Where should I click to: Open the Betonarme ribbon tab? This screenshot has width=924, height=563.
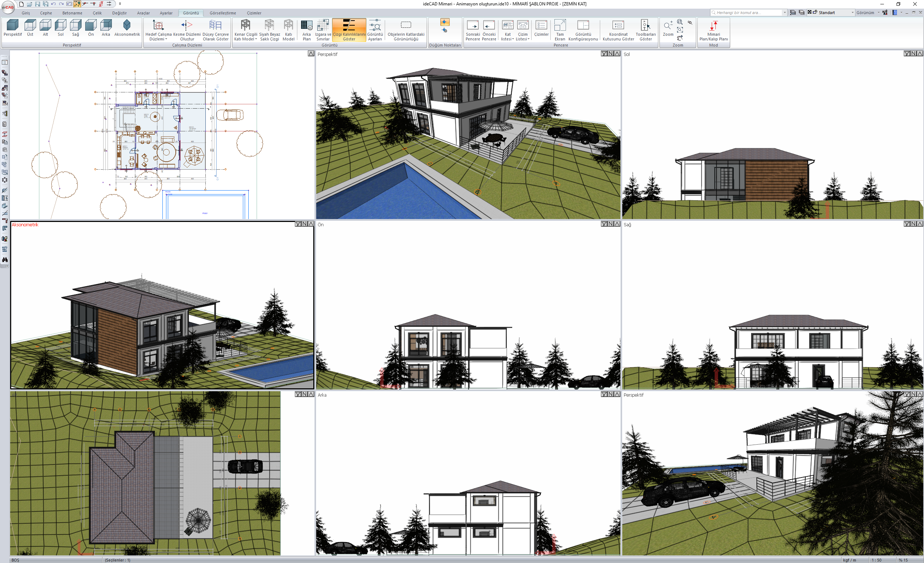[72, 13]
